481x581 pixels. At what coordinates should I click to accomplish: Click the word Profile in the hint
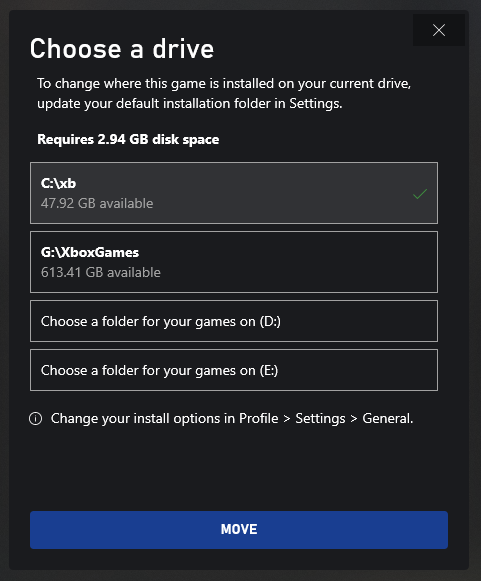tap(258, 419)
